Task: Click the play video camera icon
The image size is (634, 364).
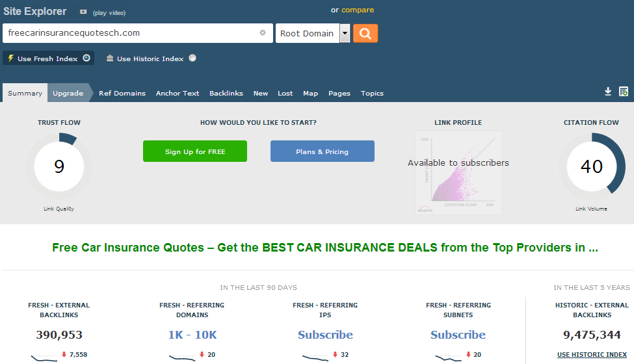Action: [x=83, y=12]
